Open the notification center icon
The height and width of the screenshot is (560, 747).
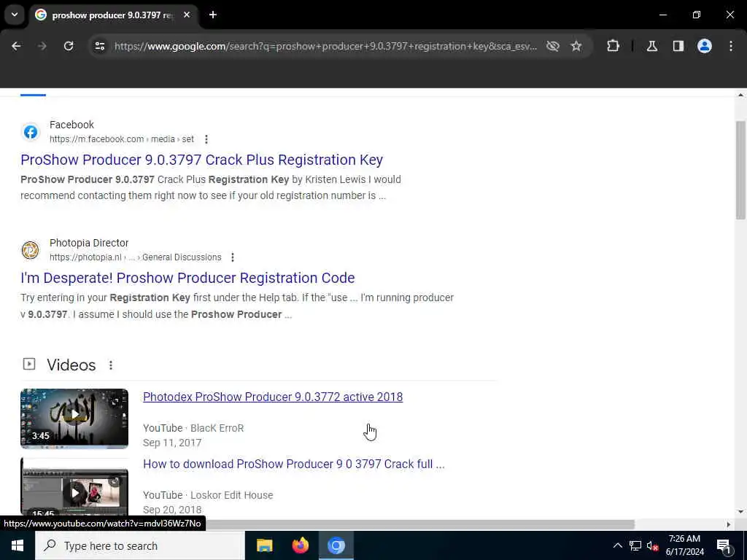click(724, 545)
